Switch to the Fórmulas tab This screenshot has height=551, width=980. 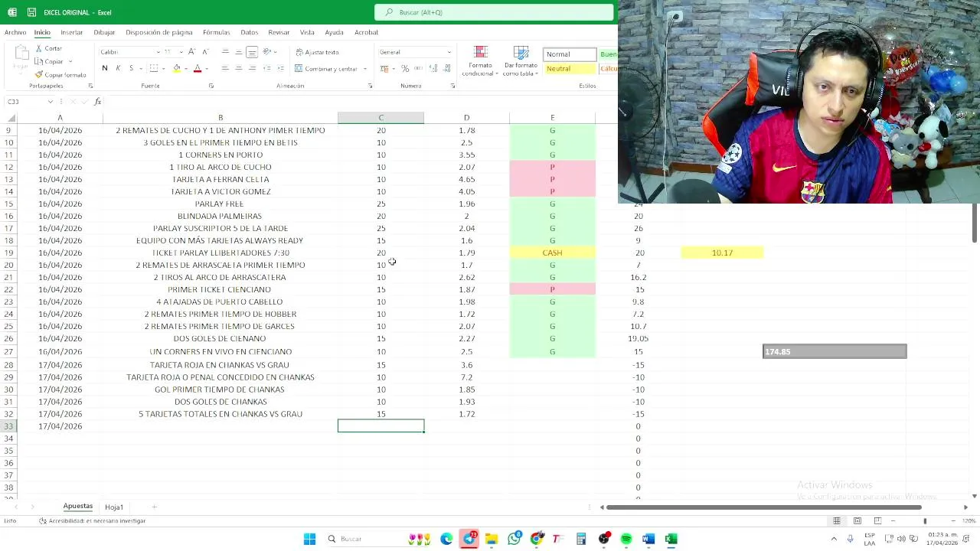(217, 32)
